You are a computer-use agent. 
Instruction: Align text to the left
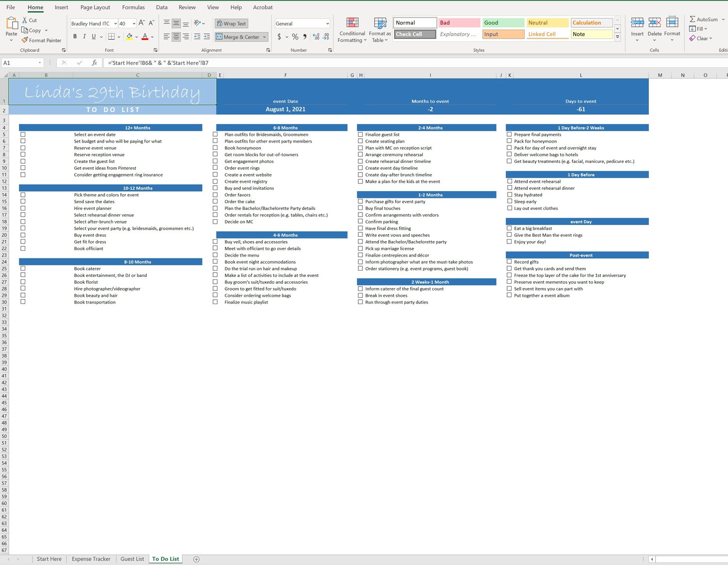click(x=166, y=36)
